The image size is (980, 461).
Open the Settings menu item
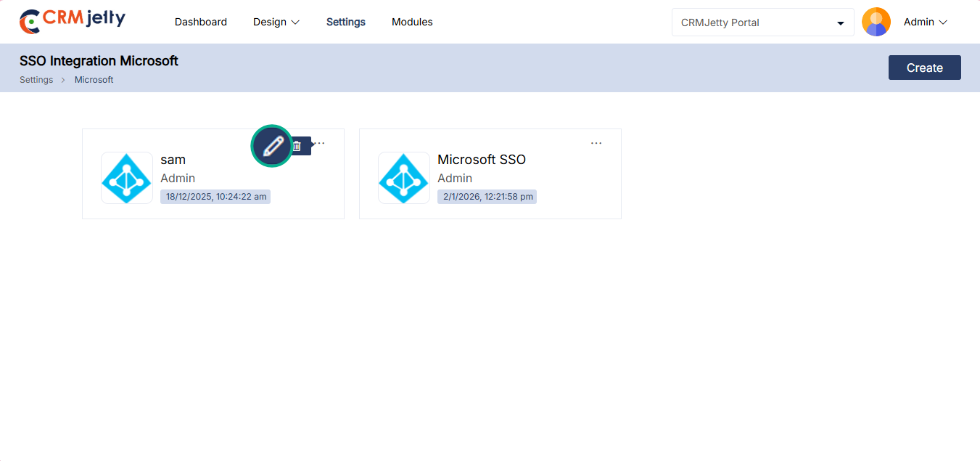coord(346,22)
